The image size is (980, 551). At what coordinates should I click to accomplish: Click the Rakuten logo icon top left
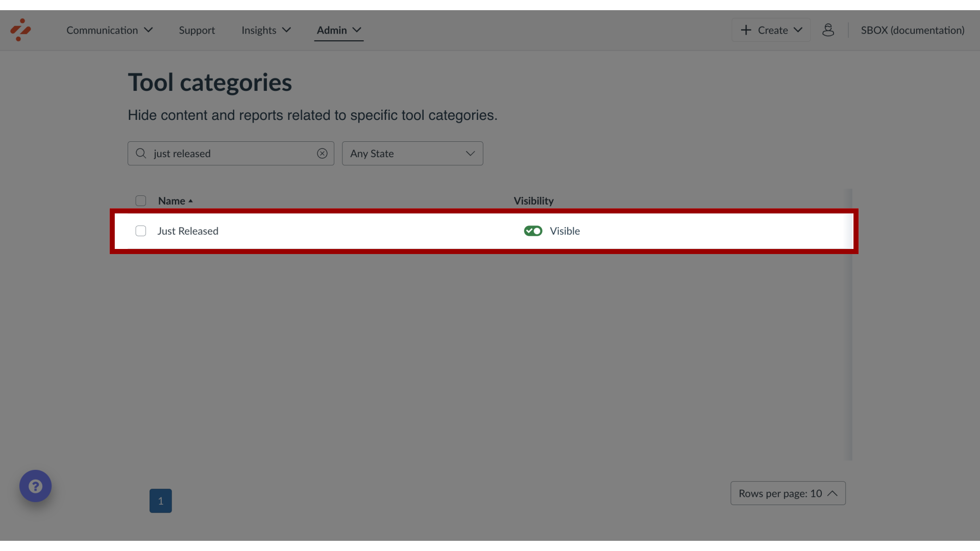click(x=20, y=30)
